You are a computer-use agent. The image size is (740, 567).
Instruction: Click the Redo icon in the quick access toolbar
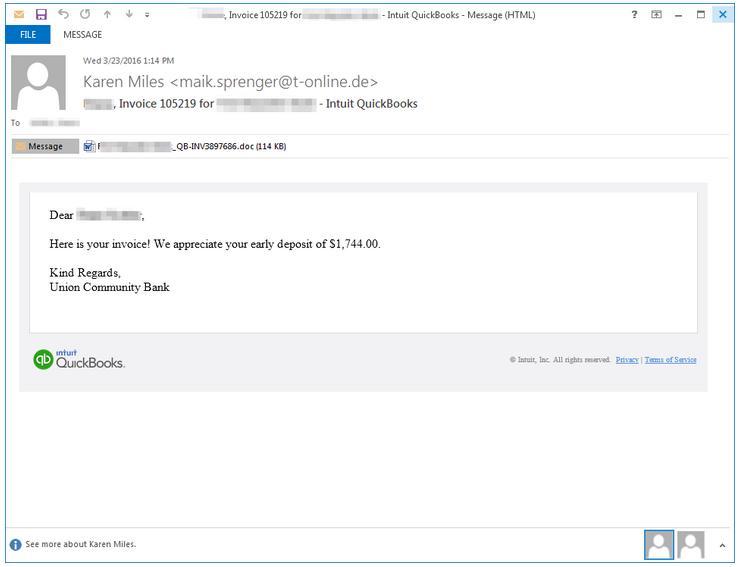click(x=85, y=15)
